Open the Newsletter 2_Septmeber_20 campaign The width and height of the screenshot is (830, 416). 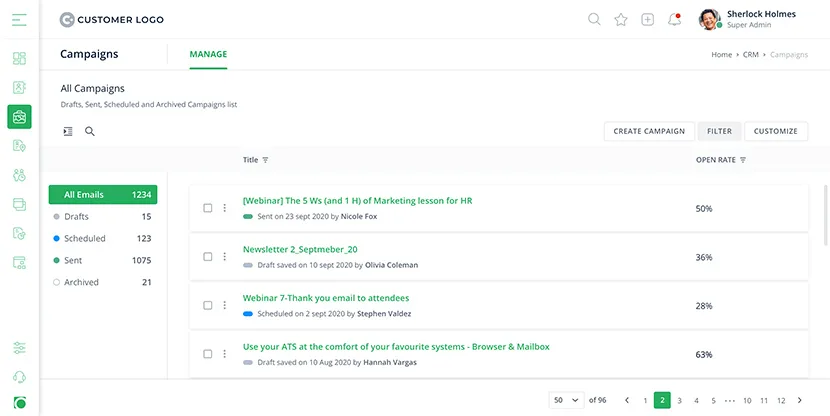coord(300,249)
